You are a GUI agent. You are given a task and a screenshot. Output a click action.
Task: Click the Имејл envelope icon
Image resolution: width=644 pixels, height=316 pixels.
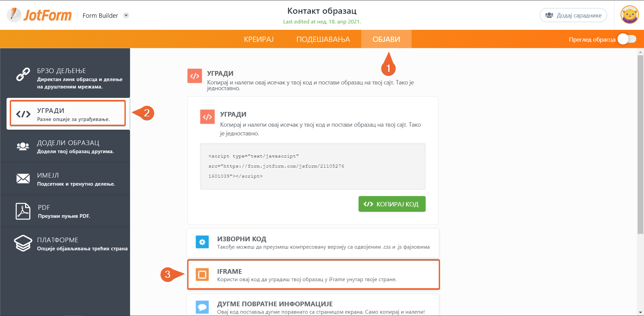click(x=23, y=179)
